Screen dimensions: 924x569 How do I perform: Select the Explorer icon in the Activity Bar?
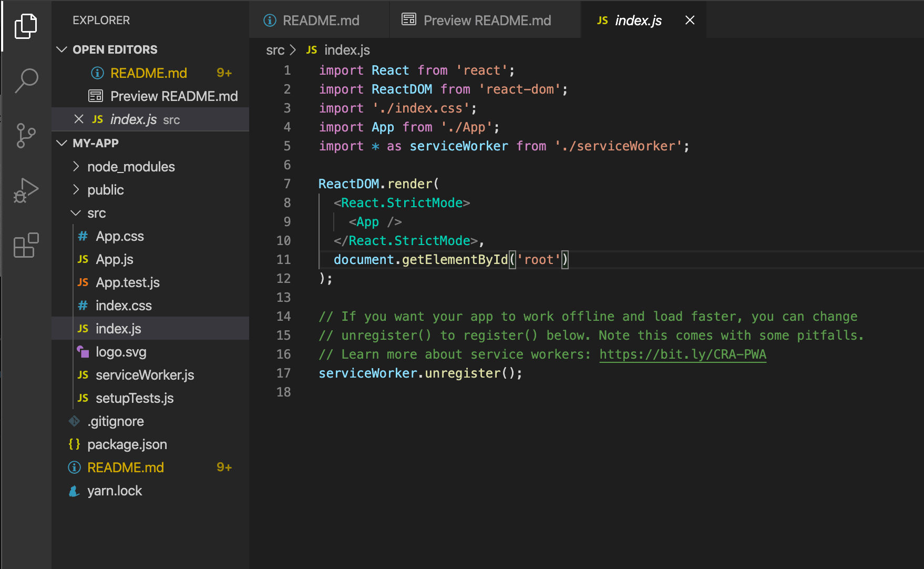(26, 26)
